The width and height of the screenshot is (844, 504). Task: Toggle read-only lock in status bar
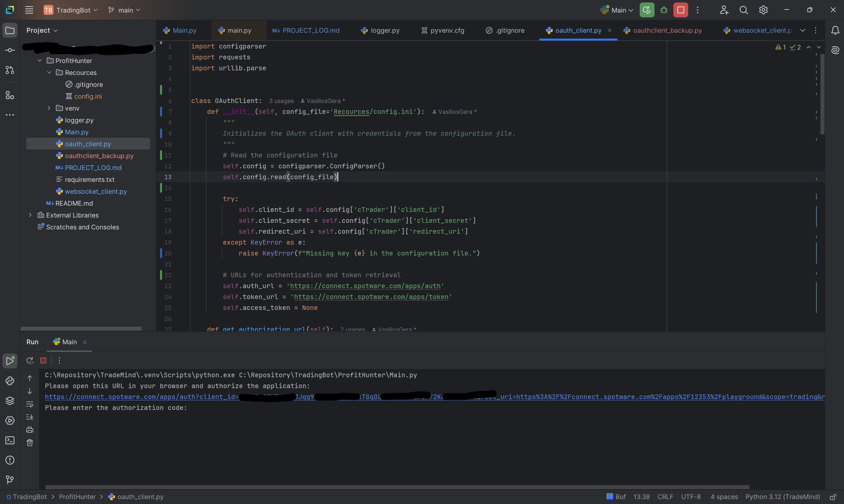833,497
